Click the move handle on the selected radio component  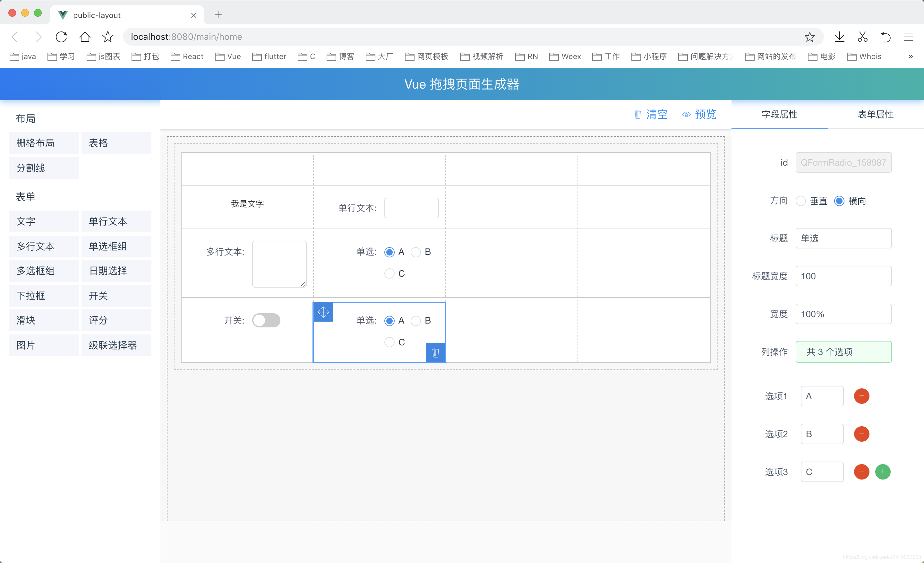tap(323, 312)
